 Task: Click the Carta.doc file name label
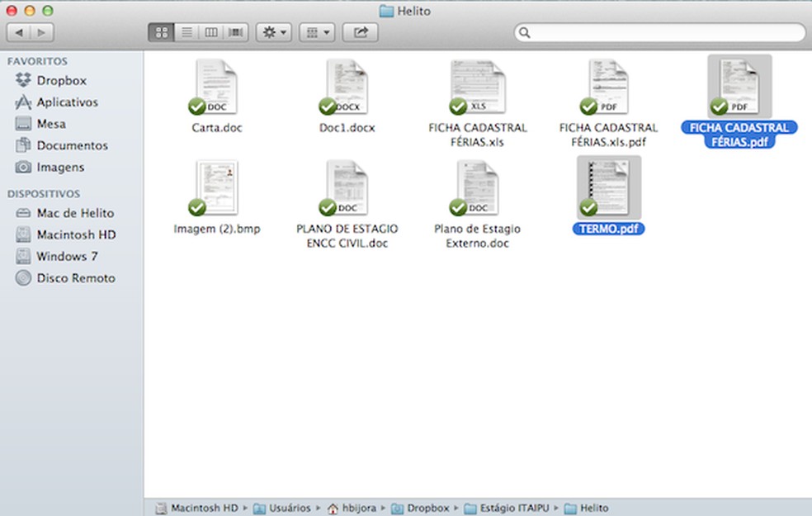[217, 127]
